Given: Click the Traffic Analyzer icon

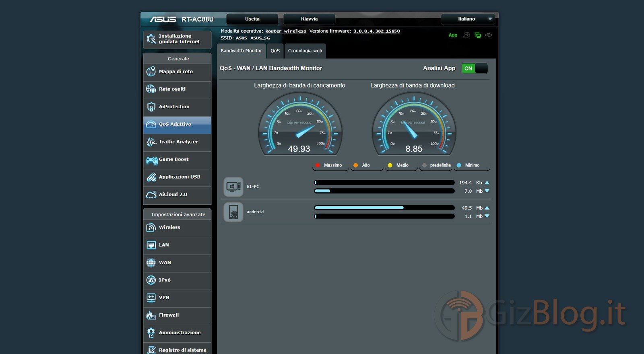Looking at the screenshot, I should [151, 142].
